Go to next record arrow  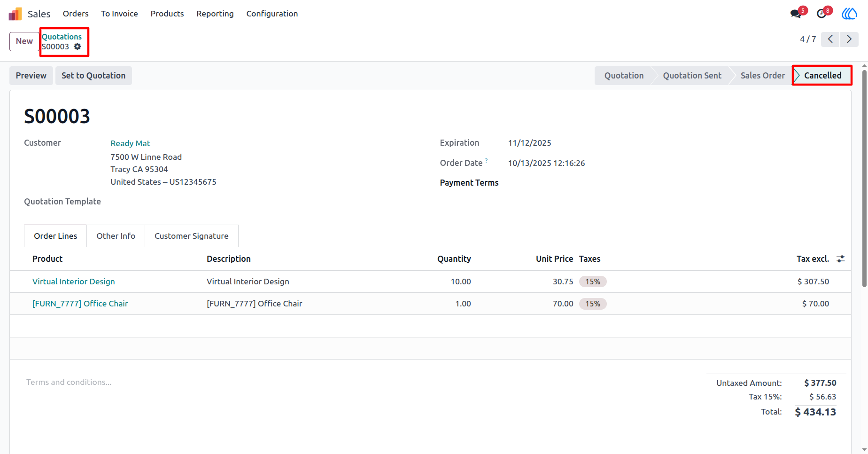(x=849, y=39)
